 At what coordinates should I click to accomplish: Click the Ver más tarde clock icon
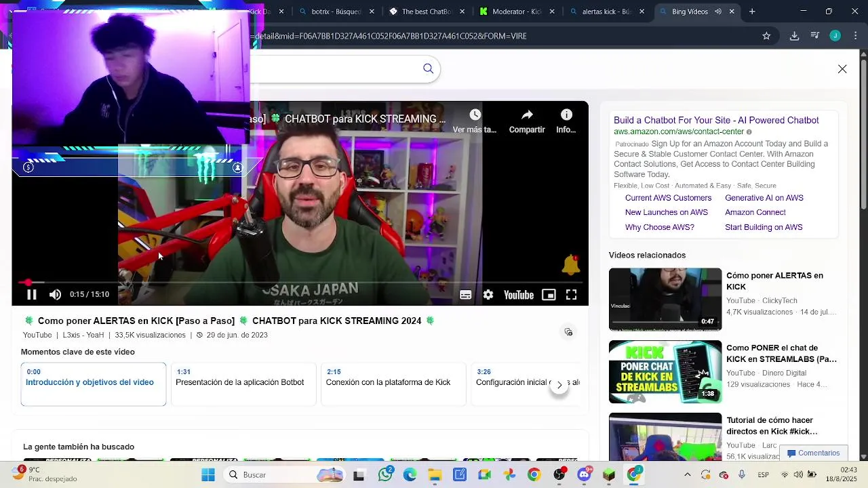[475, 115]
